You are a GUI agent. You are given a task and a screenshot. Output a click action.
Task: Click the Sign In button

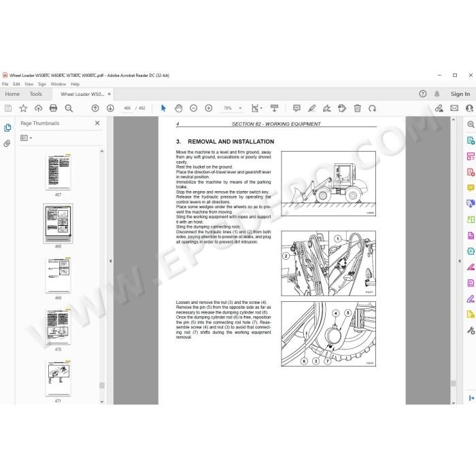460,94
